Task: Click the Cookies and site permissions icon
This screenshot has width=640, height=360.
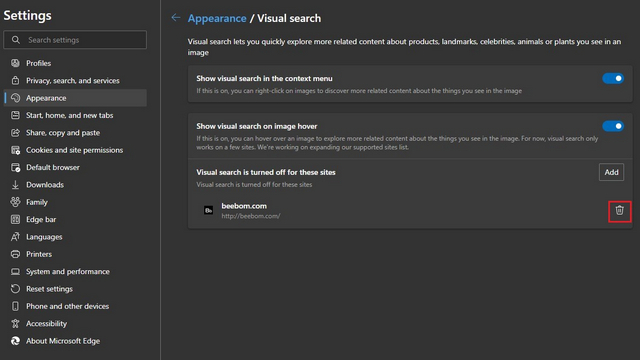Action: tap(16, 150)
